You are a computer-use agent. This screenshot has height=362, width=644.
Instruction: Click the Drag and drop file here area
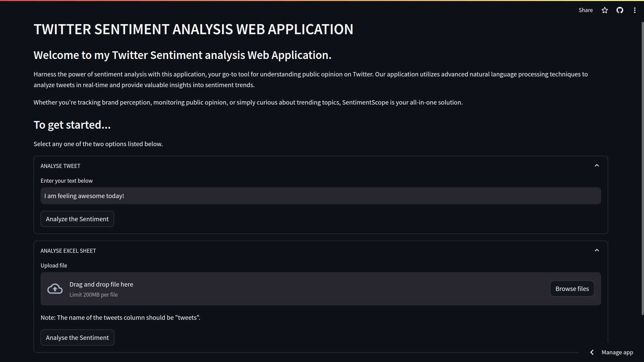(x=101, y=284)
